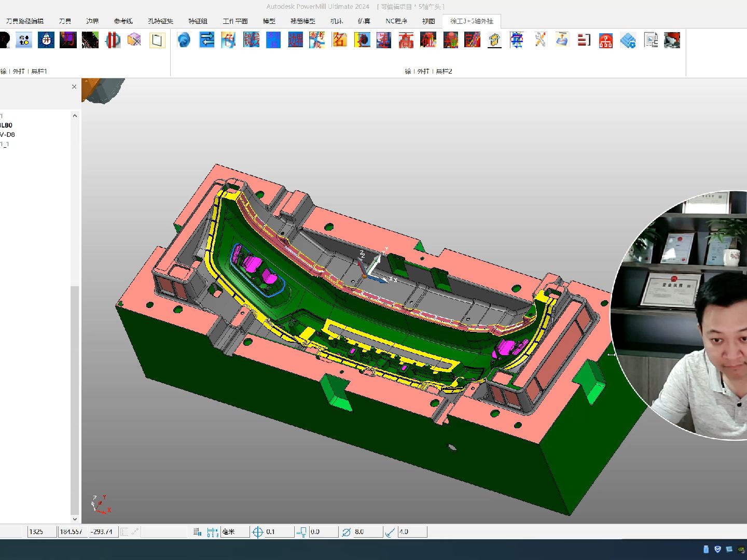Click the shield icon in system tray
Screen dimensions: 747x560
[718, 549]
